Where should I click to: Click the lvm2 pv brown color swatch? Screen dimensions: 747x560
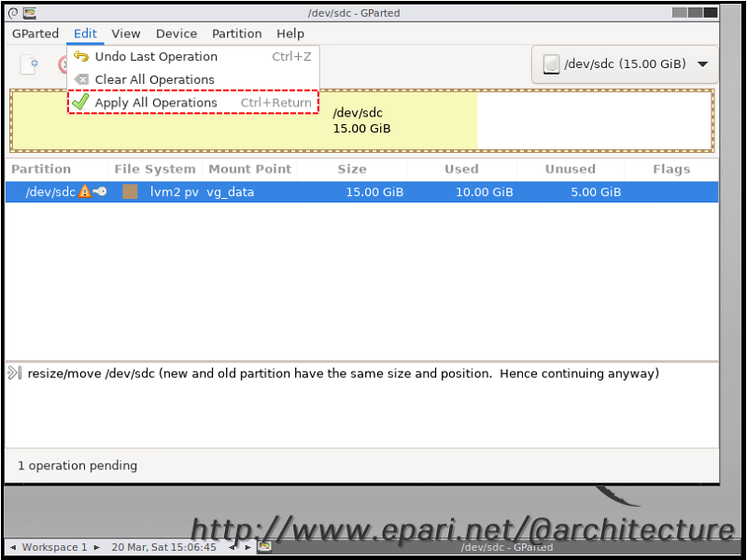click(x=130, y=191)
